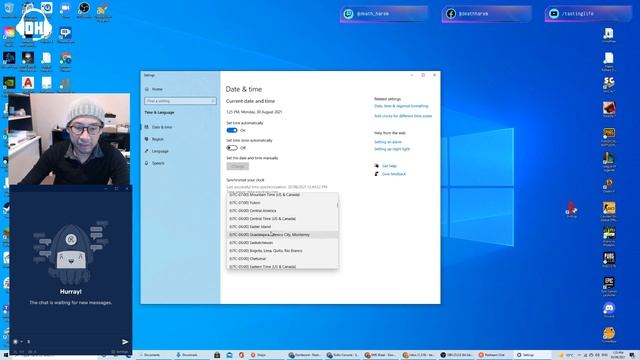Click the Facebook handle overlay badge
The image size is (640, 360).
(487, 13)
